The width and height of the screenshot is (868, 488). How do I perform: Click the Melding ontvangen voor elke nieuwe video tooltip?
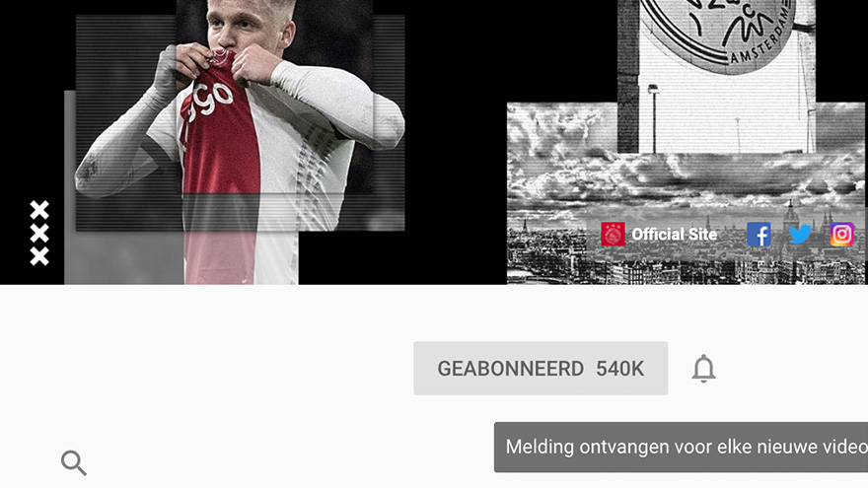point(681,447)
